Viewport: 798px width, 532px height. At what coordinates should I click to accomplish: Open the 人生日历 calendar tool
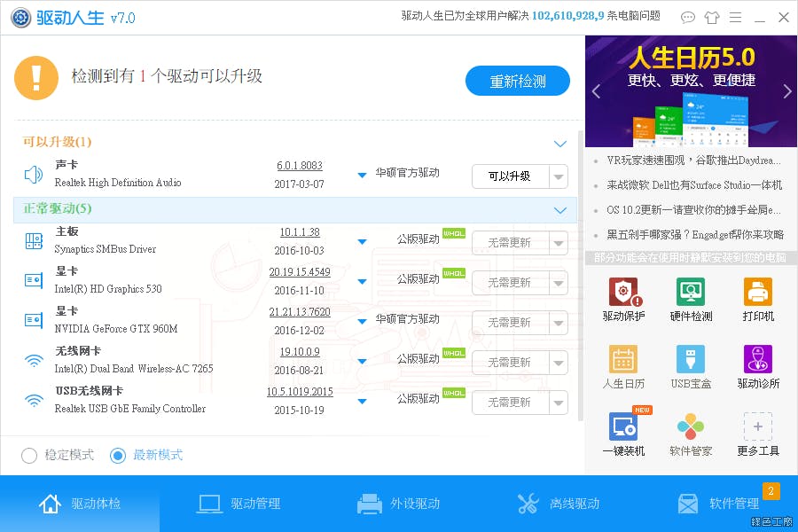tap(623, 366)
